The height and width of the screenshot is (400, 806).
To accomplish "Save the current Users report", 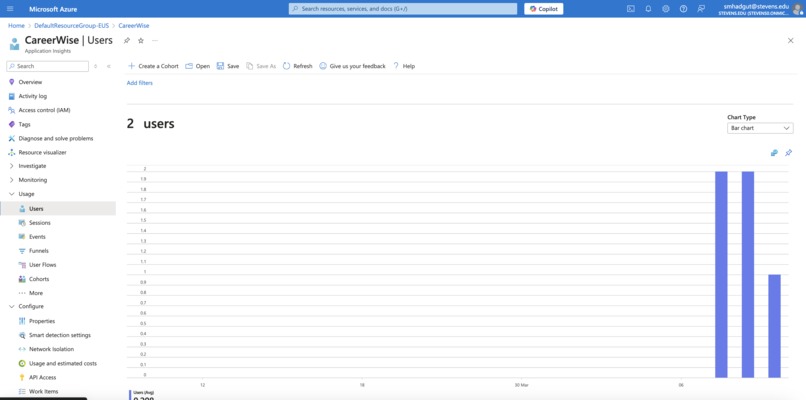I will (228, 66).
